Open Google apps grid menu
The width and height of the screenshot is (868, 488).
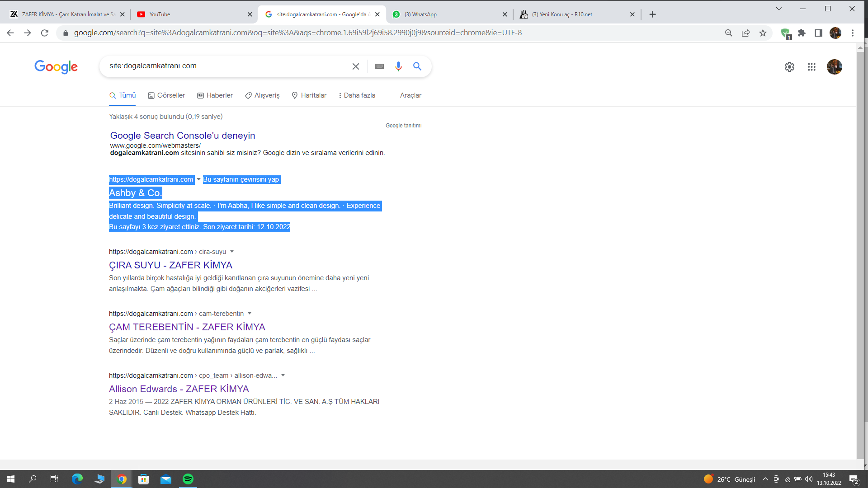click(x=811, y=67)
